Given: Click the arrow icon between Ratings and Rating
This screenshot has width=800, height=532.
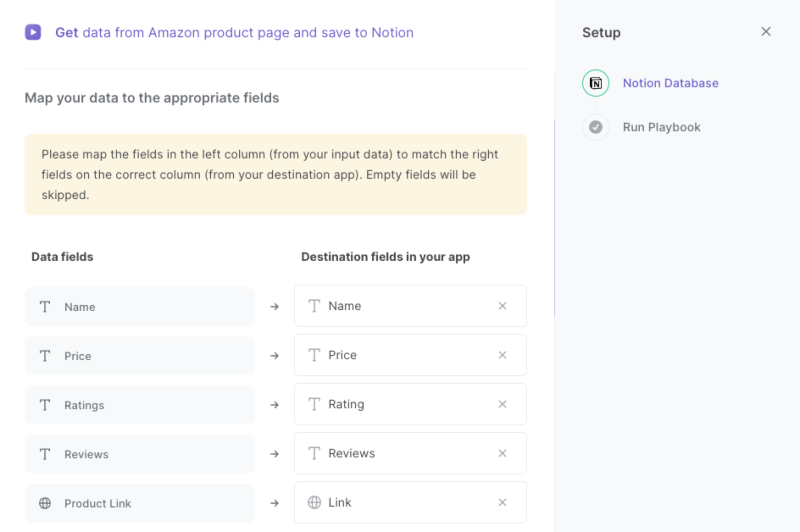Looking at the screenshot, I should 274,405.
